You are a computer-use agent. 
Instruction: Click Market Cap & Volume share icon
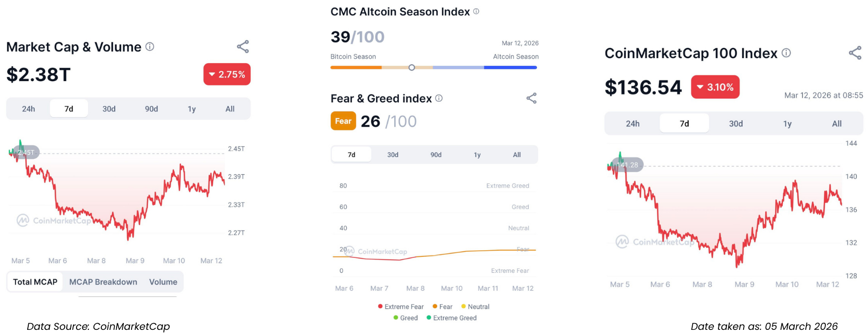pyautogui.click(x=243, y=47)
